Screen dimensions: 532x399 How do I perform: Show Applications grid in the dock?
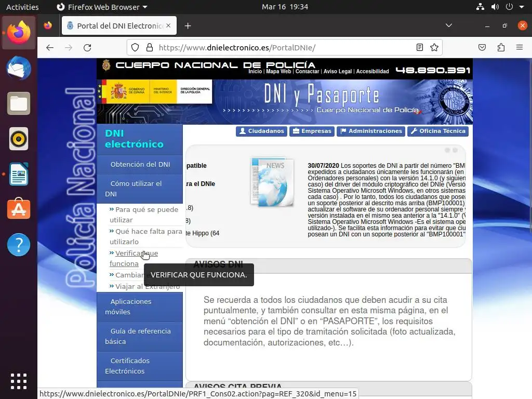[19, 381]
